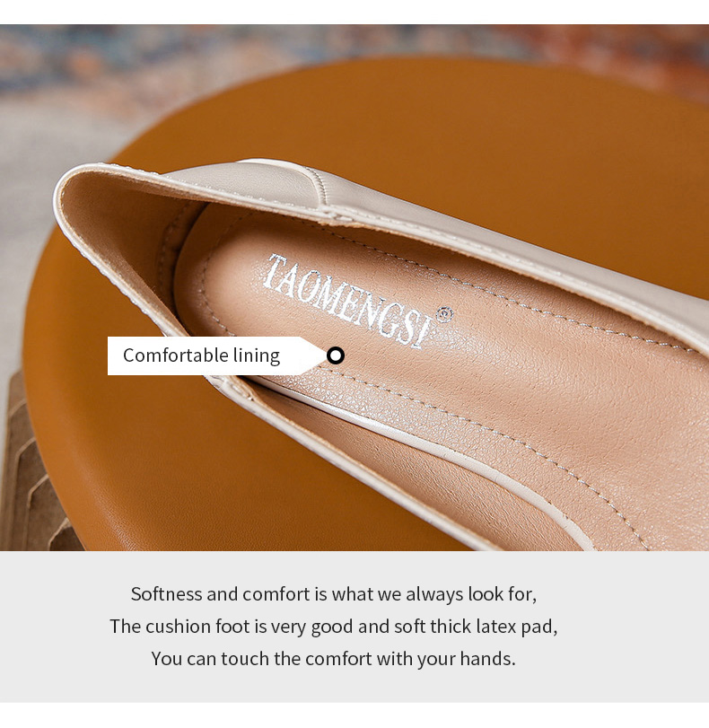
Task: Click the black circle hotspot marker
Action: [336, 355]
